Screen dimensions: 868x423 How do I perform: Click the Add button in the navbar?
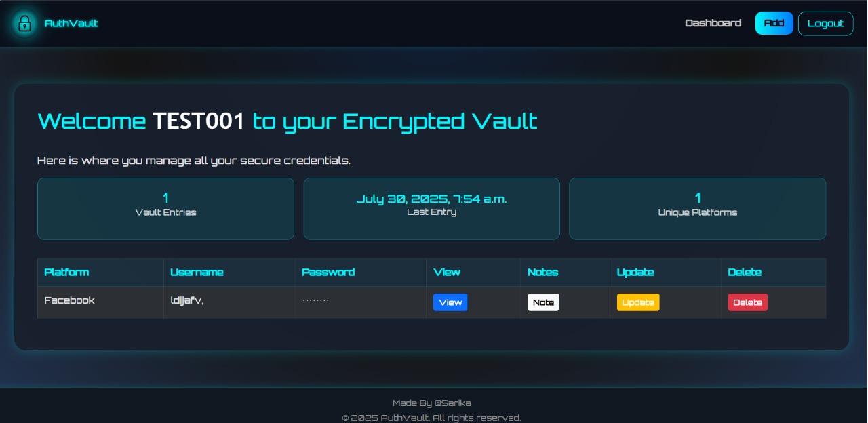pos(774,23)
